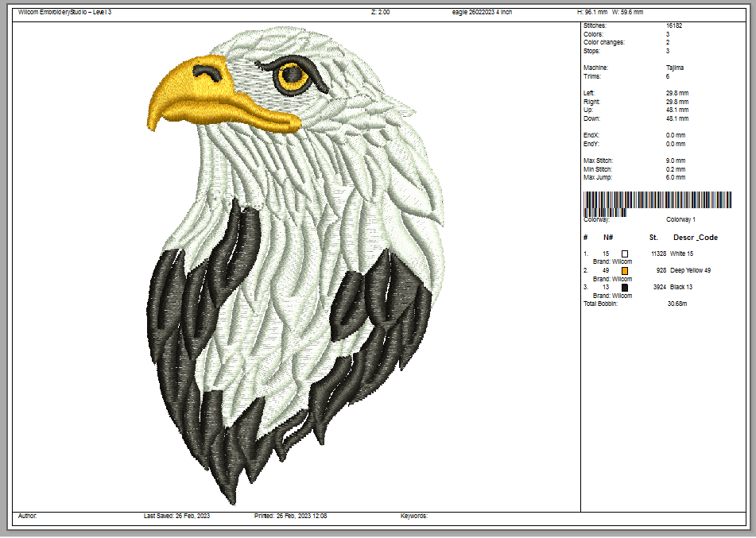Click the design name eagle 26022023 4 inch
The image size is (756, 538).
click(483, 13)
